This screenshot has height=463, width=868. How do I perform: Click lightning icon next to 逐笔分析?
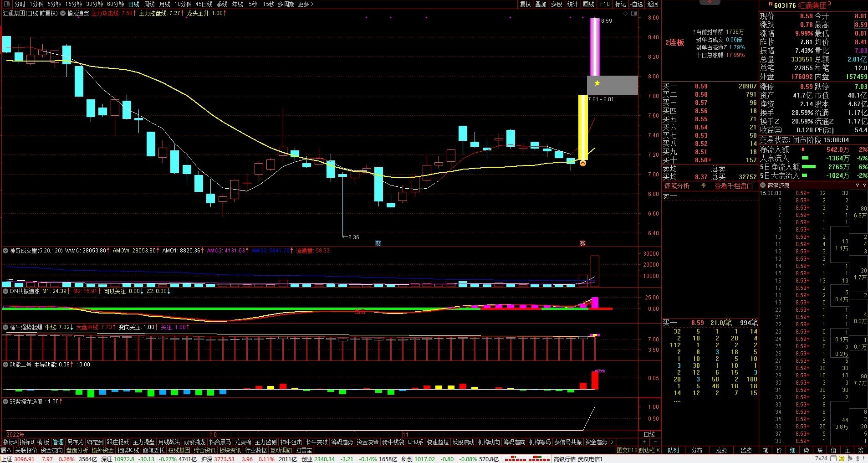pyautogui.click(x=704, y=186)
